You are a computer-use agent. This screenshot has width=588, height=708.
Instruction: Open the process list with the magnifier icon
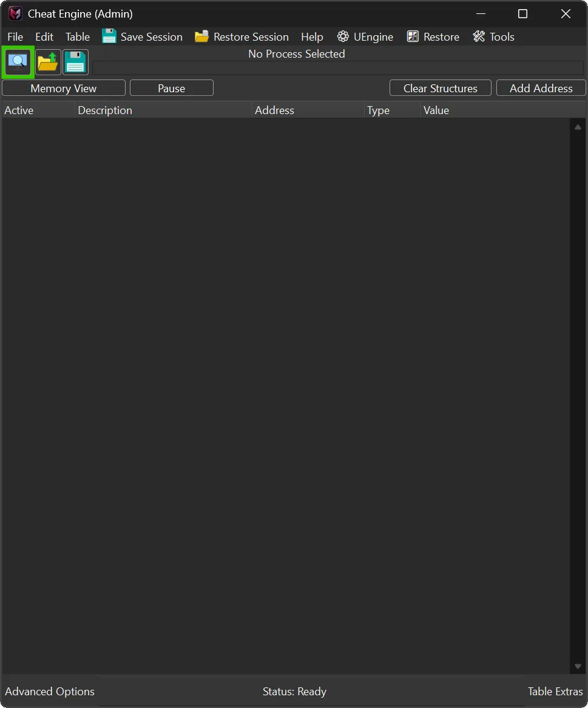(18, 62)
